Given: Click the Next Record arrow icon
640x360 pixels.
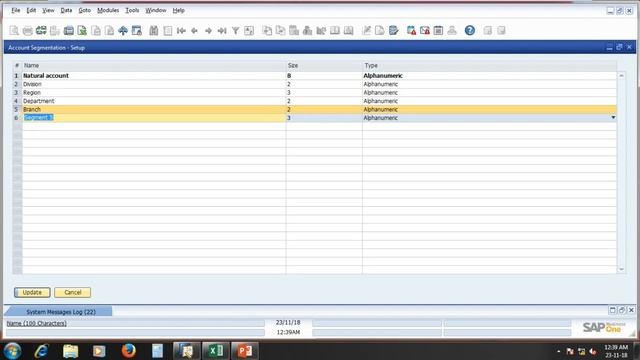Looking at the screenshot, I should click(208, 31).
